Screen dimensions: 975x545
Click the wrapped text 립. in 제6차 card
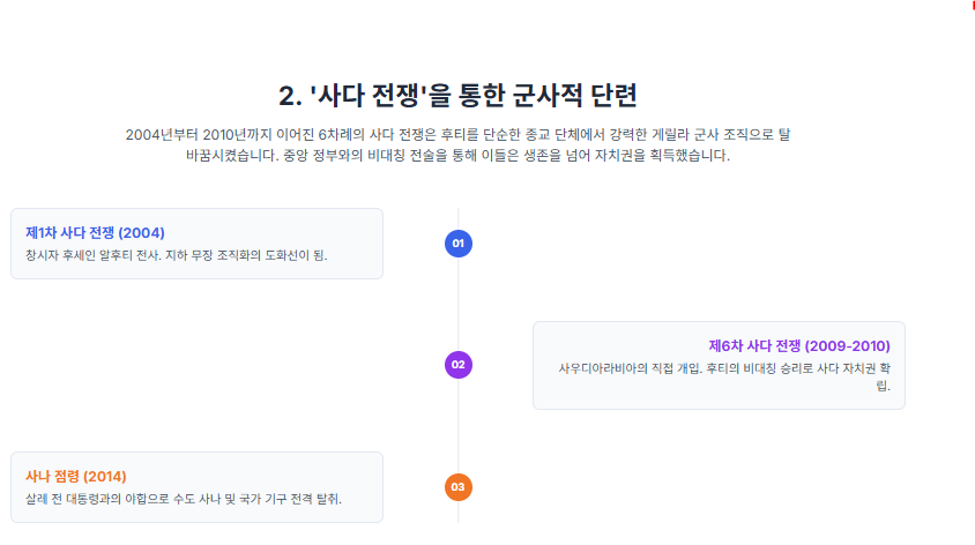[x=884, y=386]
